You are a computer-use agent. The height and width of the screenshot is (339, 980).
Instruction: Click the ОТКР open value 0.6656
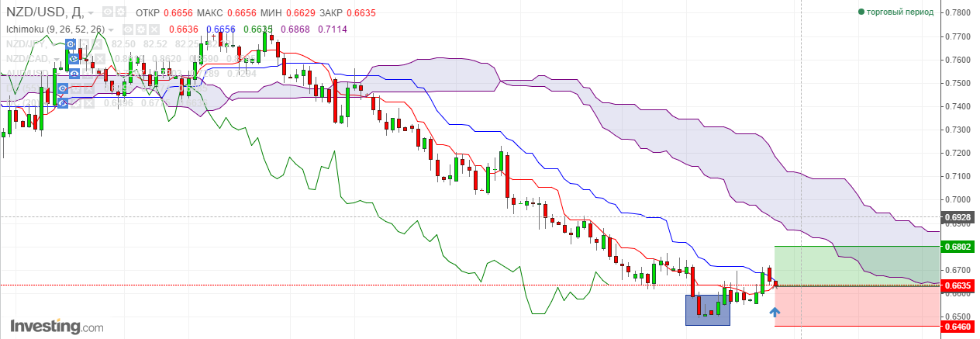[178, 13]
